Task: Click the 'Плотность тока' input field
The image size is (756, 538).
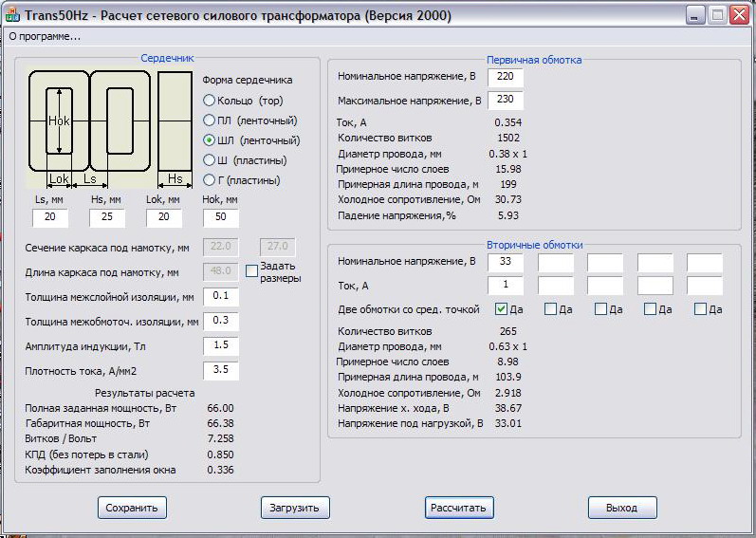Action: 220,371
